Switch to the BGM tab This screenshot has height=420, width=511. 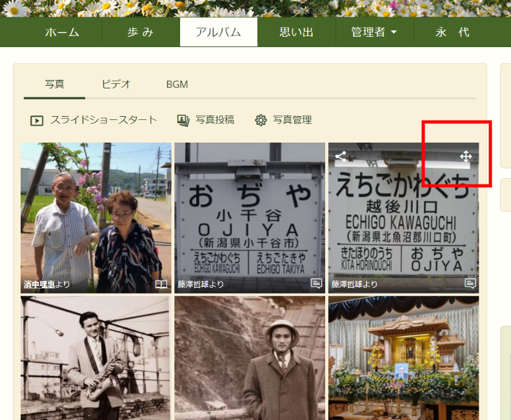click(177, 85)
